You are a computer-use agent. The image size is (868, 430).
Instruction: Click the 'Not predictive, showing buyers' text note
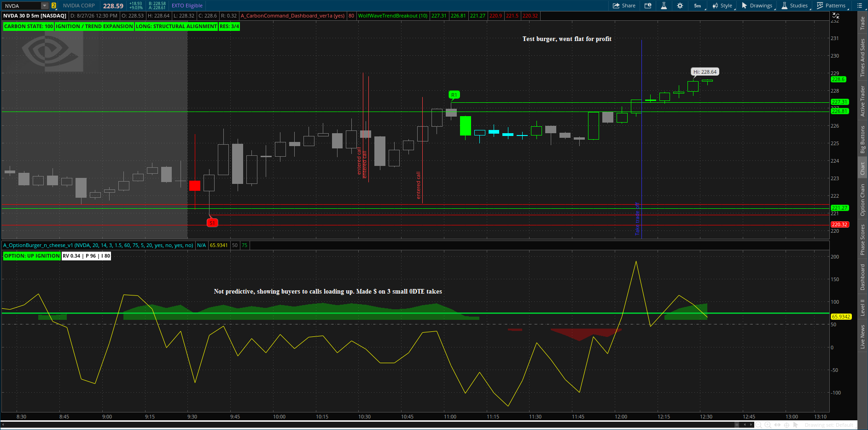click(328, 291)
